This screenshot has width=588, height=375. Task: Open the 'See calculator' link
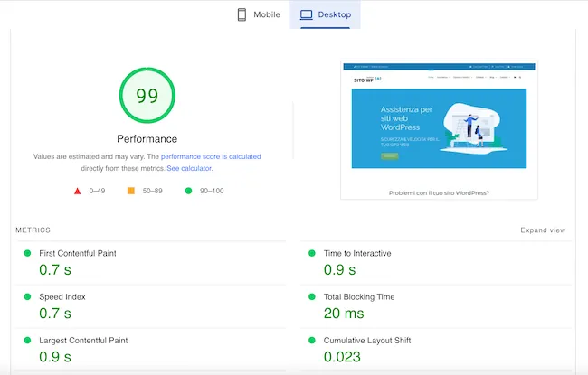tap(190, 168)
